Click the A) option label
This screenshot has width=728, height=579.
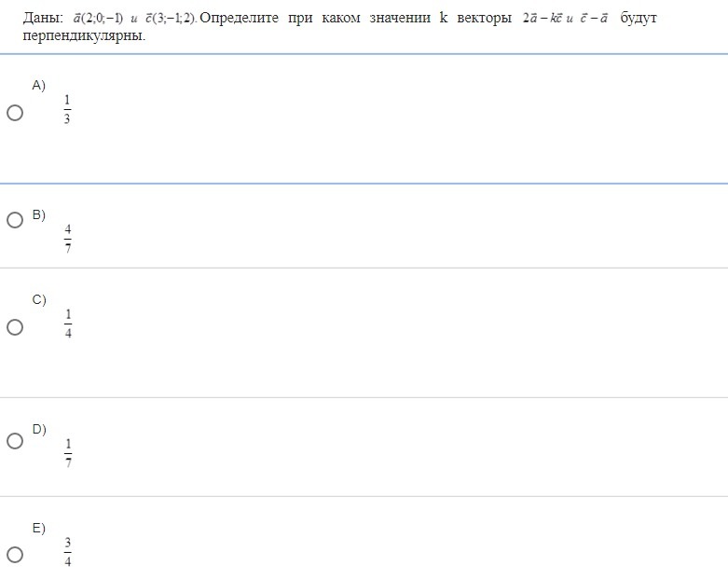tap(38, 86)
